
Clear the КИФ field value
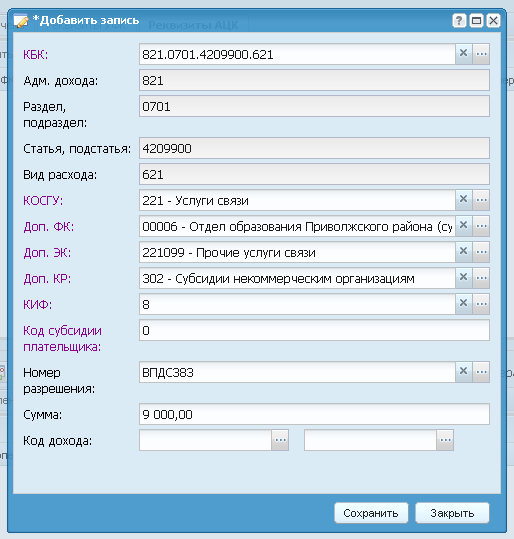pos(463,304)
